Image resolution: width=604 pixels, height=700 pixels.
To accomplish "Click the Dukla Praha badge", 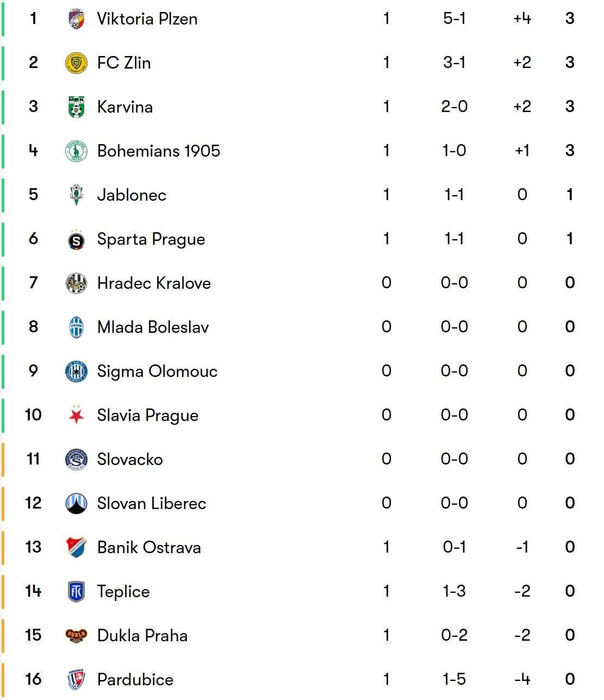I will click(76, 635).
